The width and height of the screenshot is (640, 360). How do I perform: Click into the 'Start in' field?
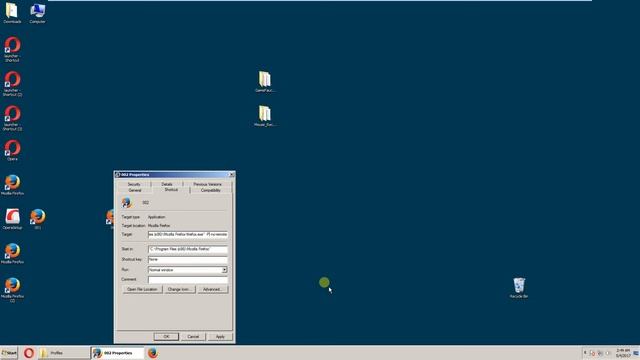(188, 249)
